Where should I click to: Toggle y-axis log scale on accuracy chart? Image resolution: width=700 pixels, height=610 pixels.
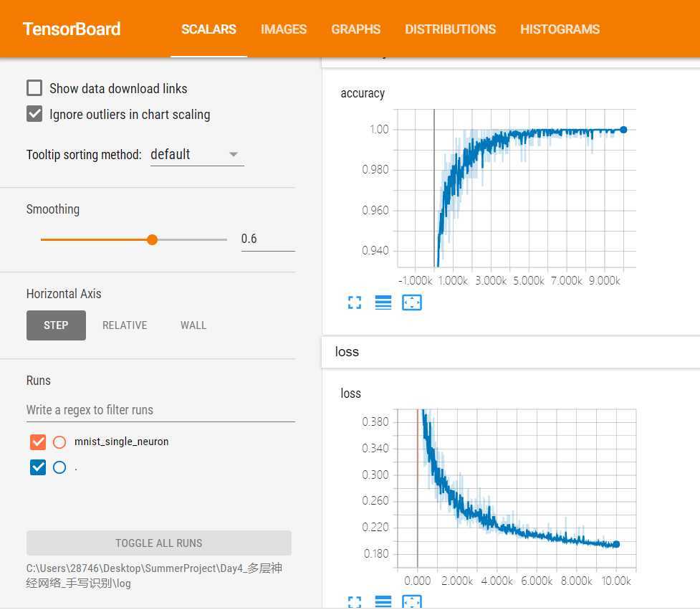(x=383, y=302)
